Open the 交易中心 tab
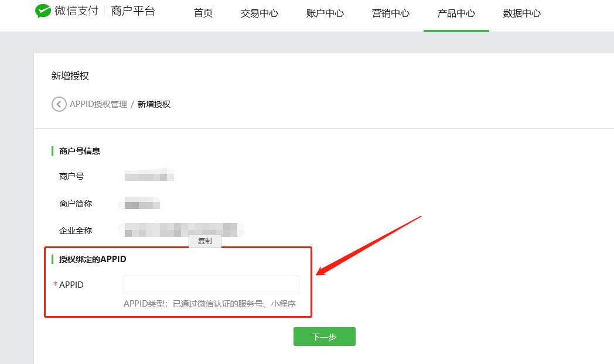The width and height of the screenshot is (614, 364). point(259,13)
